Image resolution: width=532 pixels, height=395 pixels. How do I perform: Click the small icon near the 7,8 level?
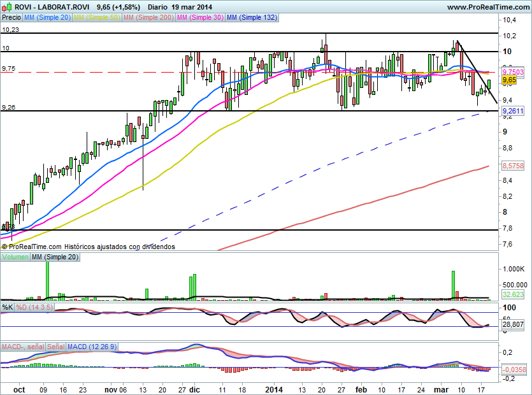coord(4,226)
